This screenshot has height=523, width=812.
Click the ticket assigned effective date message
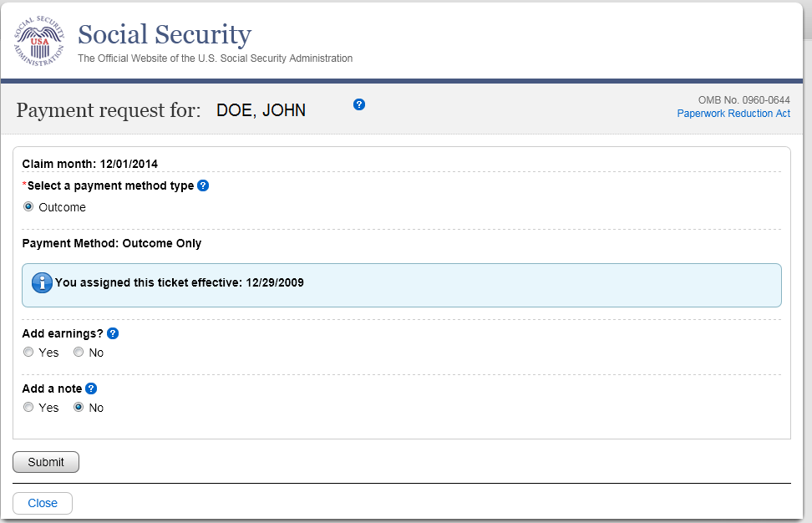pos(180,282)
